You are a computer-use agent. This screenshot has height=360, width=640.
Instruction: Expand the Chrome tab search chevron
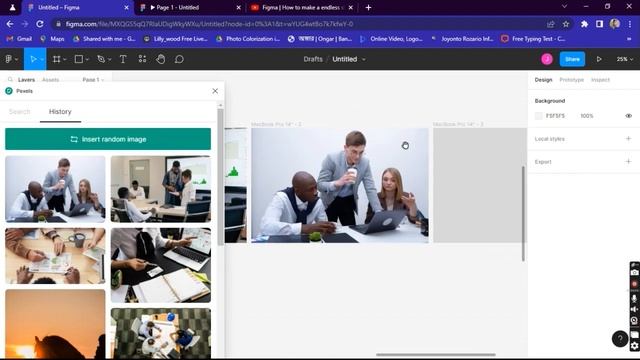coord(564,7)
